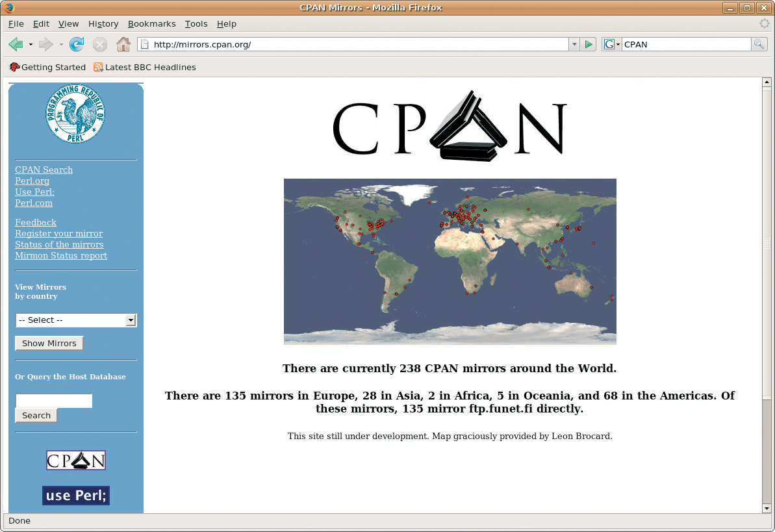Follow the Use Perl; link
This screenshot has height=532, width=775.
pyautogui.click(x=34, y=192)
